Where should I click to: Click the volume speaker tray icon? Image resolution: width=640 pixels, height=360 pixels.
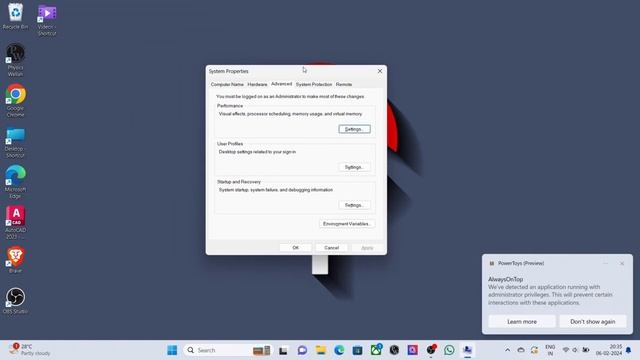[x=575, y=350]
